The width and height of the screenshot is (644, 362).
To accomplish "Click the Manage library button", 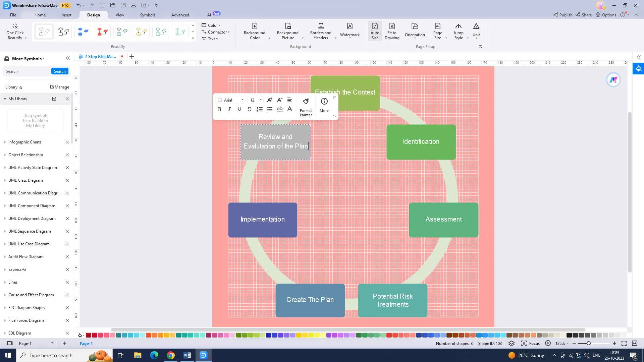I will point(59,86).
